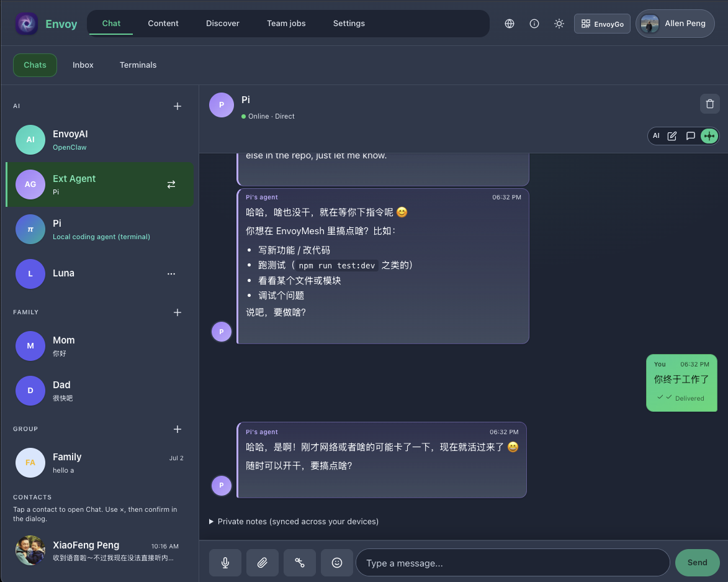Select the Inbox sub-tab

click(83, 65)
